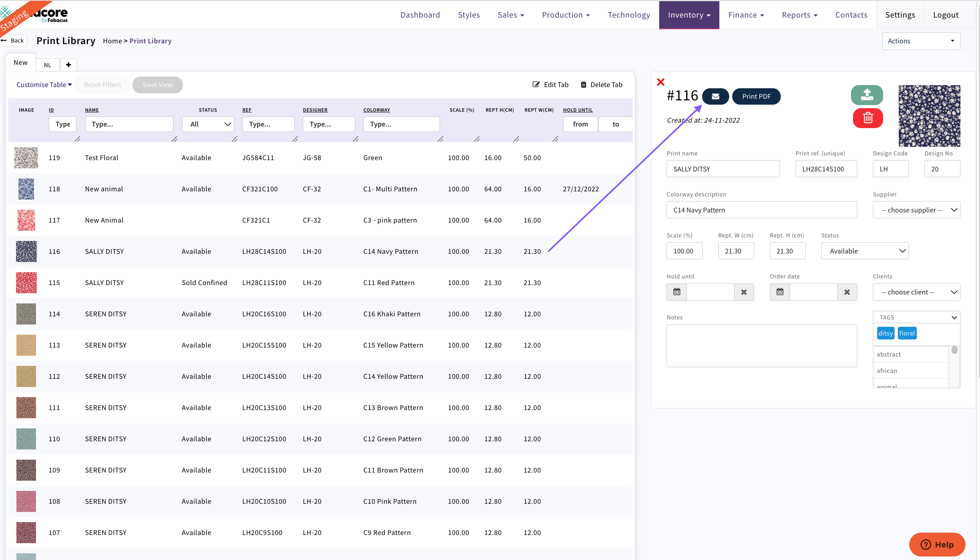The height and width of the screenshot is (560, 980).
Task: Open the Hold until calendar icon
Action: [x=677, y=292]
